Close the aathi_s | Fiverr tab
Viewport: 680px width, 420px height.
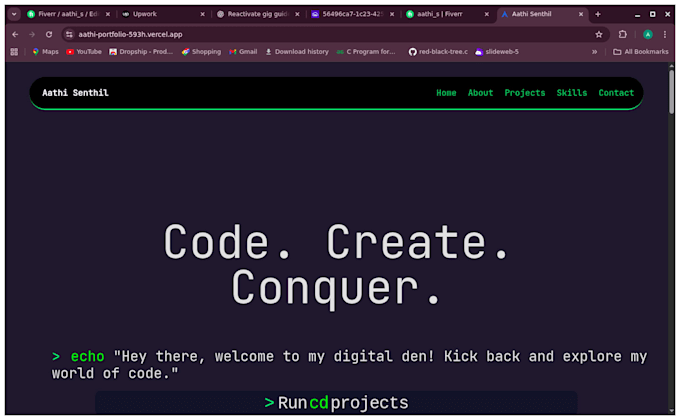487,14
